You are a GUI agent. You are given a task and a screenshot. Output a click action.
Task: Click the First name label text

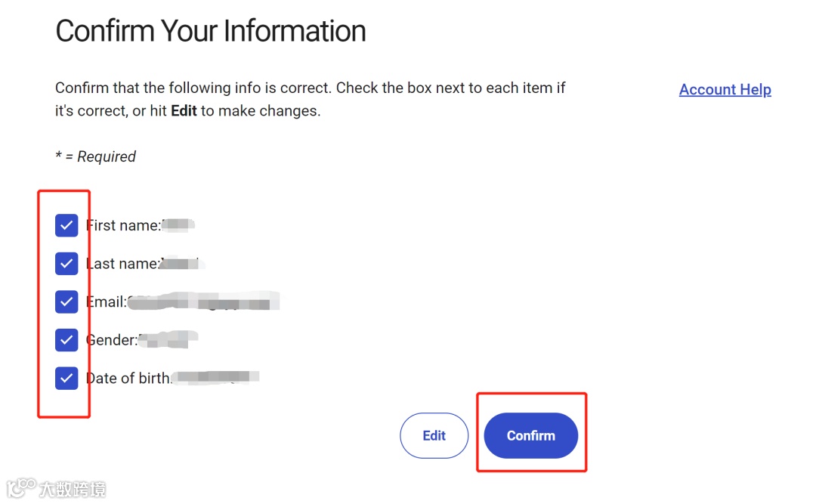(123, 225)
